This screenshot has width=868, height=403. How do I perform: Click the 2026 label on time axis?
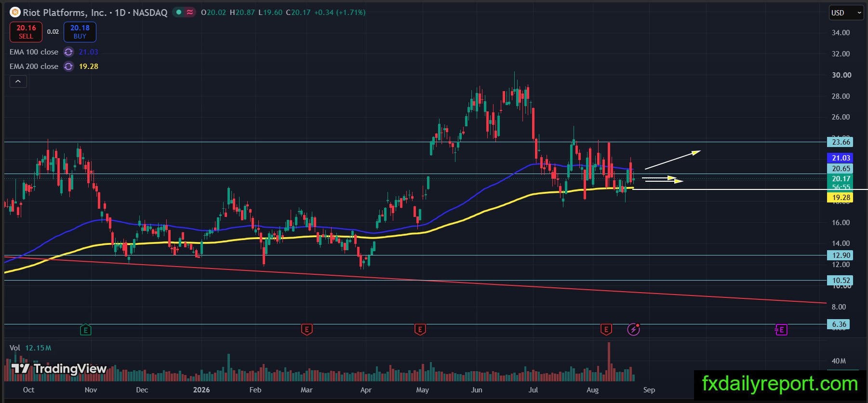pos(201,390)
